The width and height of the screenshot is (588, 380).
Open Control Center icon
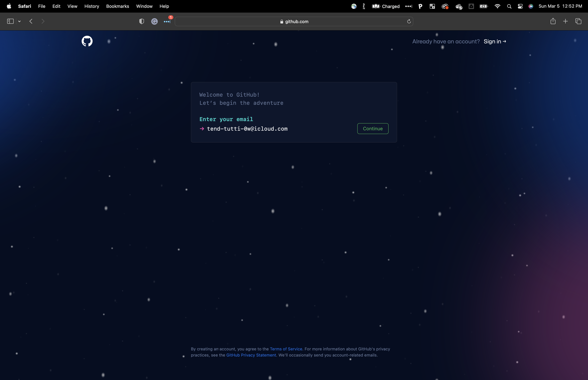520,6
